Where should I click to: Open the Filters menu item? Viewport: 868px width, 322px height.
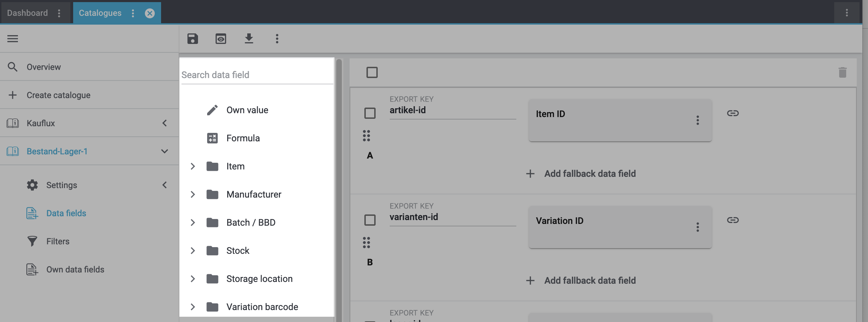pyautogui.click(x=58, y=241)
